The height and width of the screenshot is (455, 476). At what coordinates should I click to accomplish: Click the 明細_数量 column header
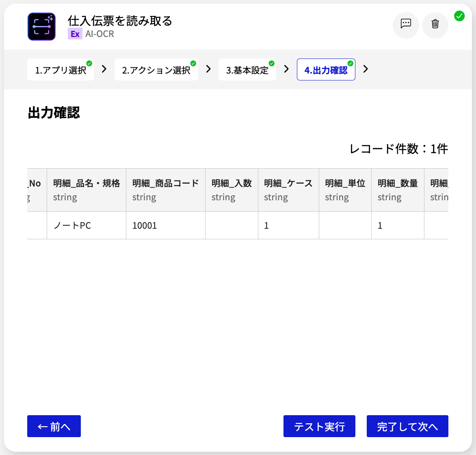pyautogui.click(x=398, y=190)
